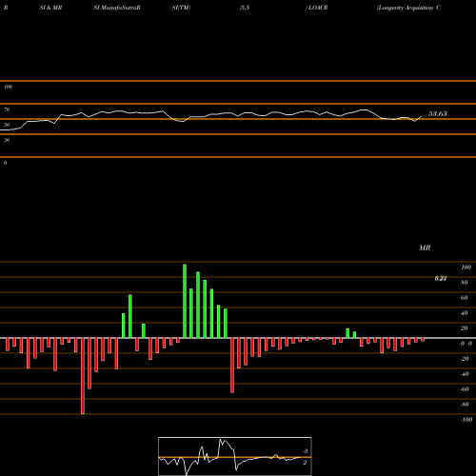Open the mini overview chart thumbnail
This screenshot has width=476, height=476.
235,456
